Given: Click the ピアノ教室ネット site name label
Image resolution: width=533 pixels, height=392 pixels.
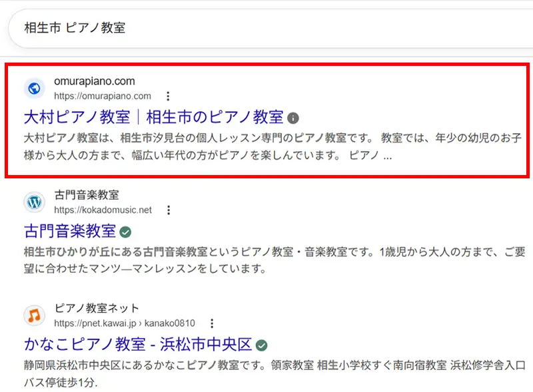Looking at the screenshot, I should click(x=97, y=308).
